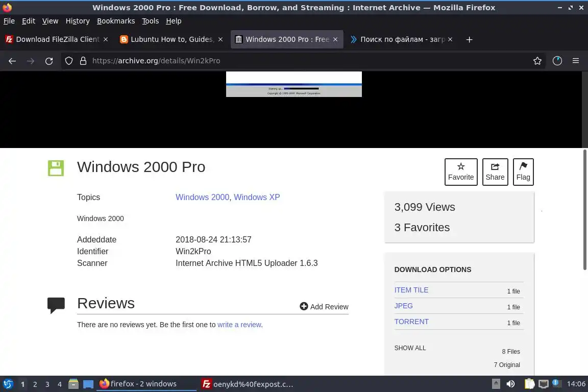Activate the FileZilla taskbar window entry

click(248, 384)
